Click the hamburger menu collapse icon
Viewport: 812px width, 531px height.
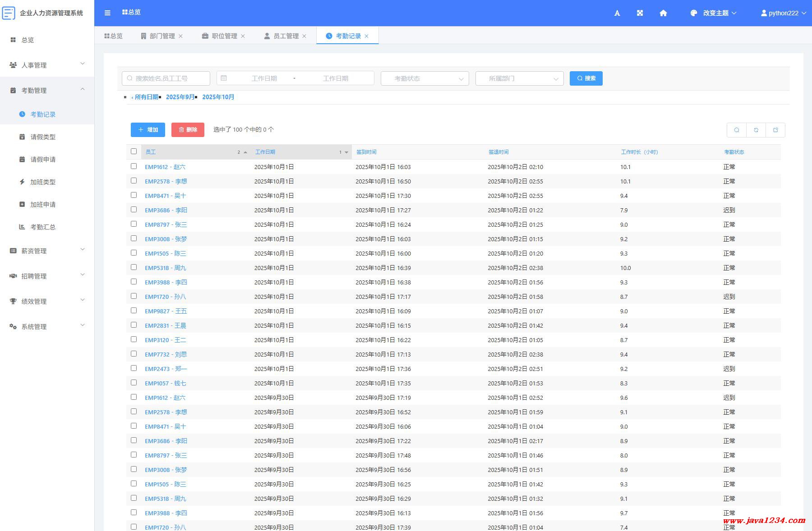click(107, 13)
